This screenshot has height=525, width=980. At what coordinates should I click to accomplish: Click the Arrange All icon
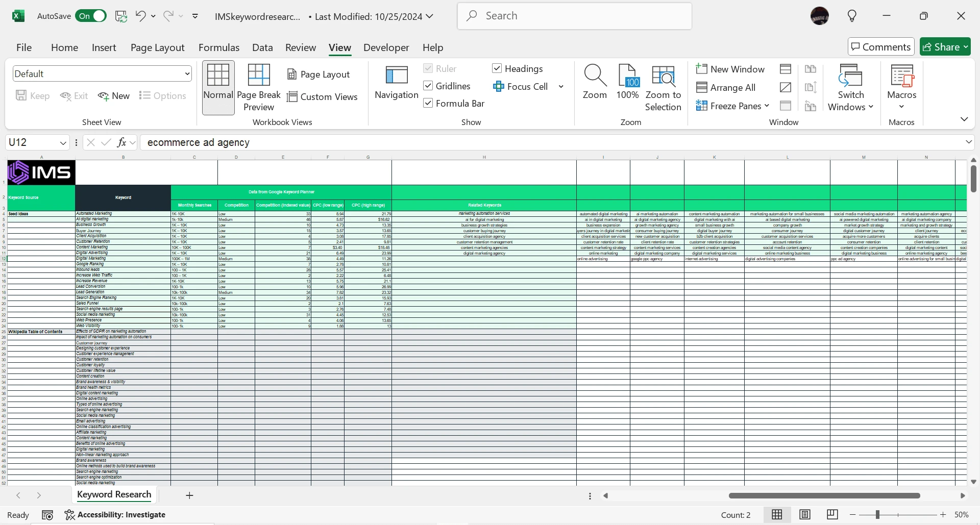[726, 88]
